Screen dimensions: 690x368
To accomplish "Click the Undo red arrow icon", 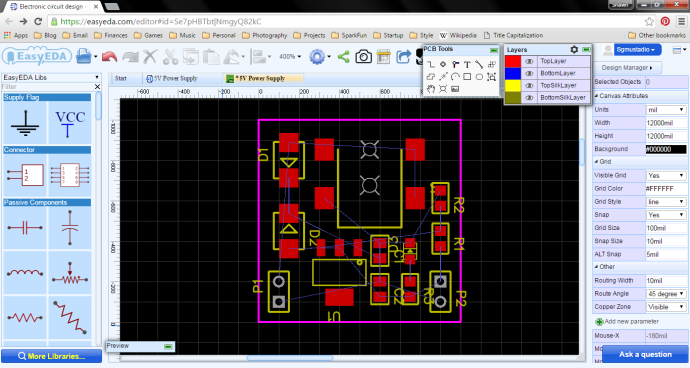I will point(109,57).
